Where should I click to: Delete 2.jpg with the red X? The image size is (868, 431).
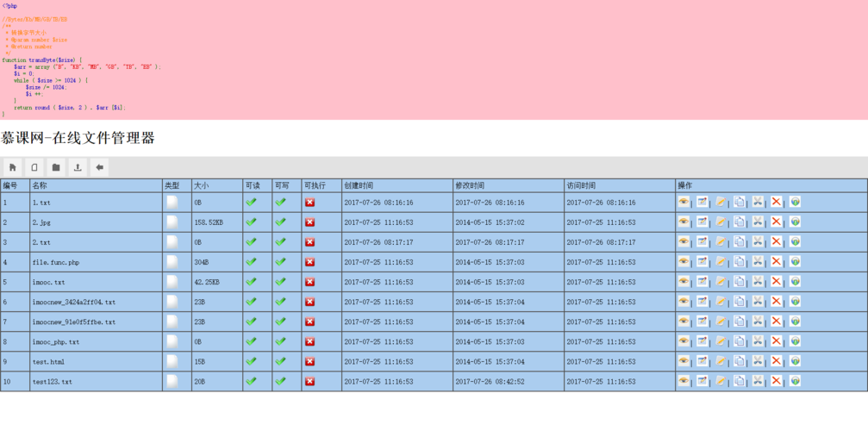click(x=776, y=222)
